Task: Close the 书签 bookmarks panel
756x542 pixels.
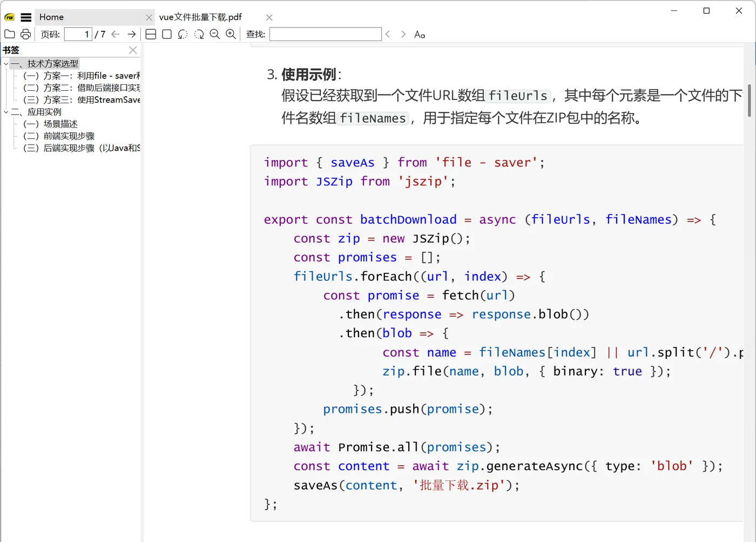Action: point(133,50)
